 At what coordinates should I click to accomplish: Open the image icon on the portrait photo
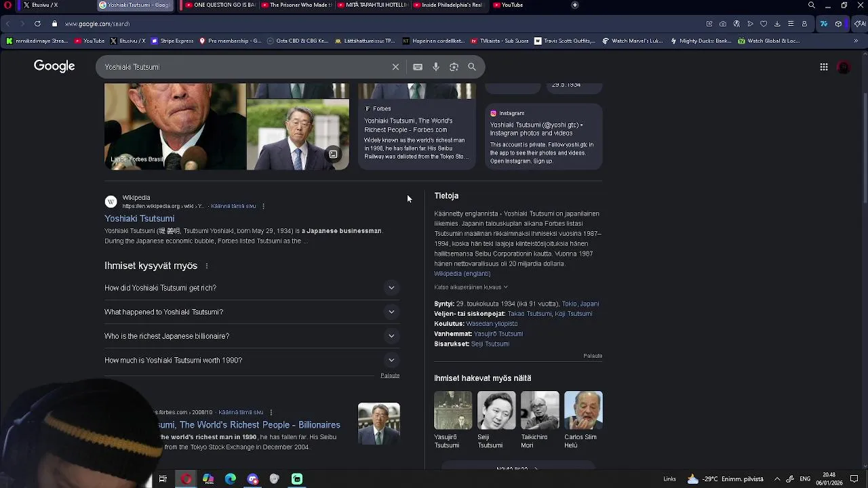pyautogui.click(x=333, y=155)
